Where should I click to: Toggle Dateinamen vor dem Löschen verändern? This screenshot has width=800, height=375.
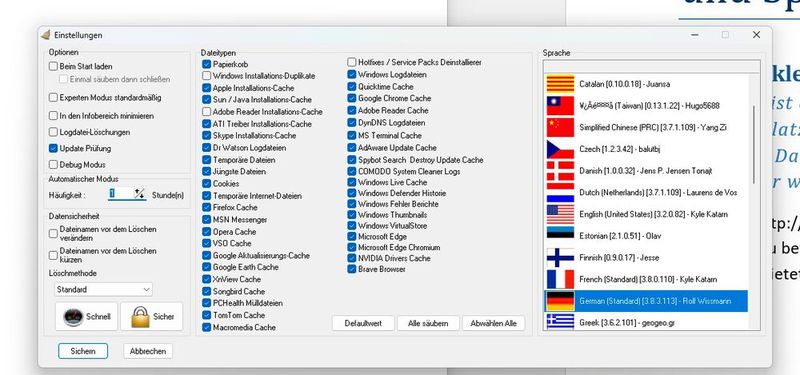tap(53, 234)
